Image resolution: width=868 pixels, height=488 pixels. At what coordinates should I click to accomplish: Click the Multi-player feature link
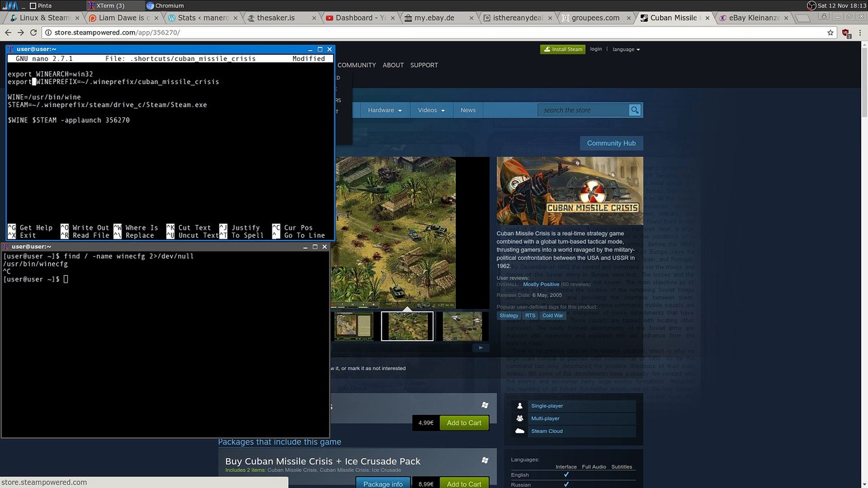coord(545,419)
